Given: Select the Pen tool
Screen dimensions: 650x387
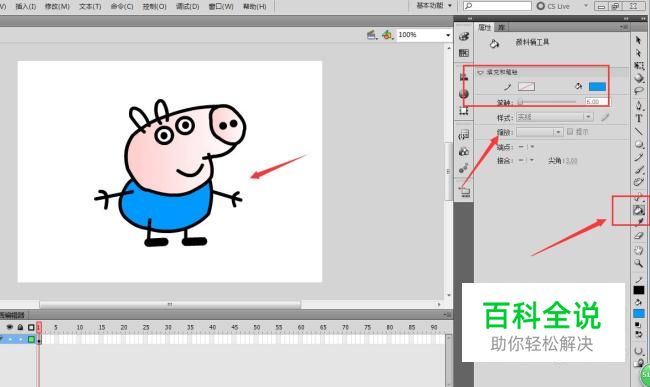Looking at the screenshot, I should (x=639, y=105).
